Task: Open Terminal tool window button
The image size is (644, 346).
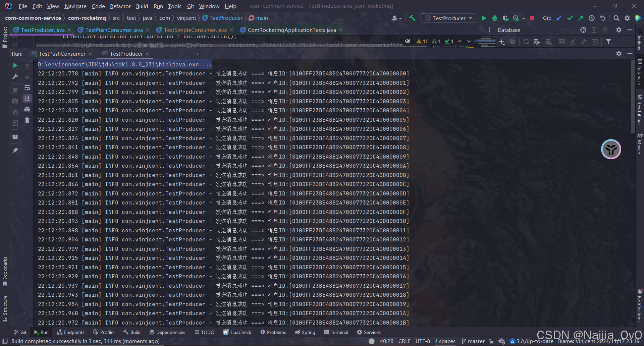Action: point(336,332)
